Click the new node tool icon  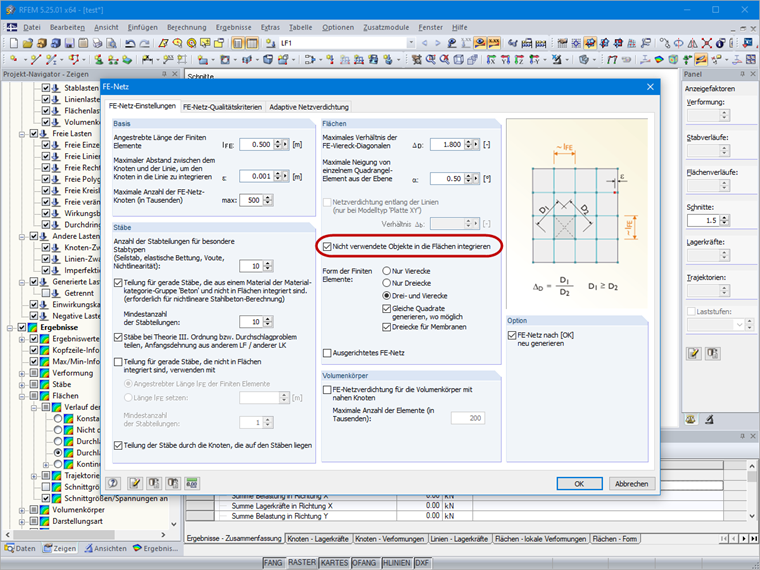tap(14, 60)
